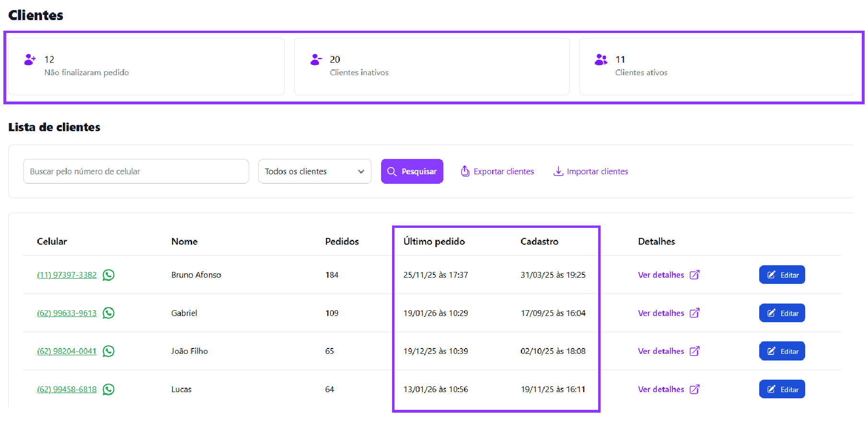The height and width of the screenshot is (428, 868).
Task: Focus the 'Buscar pelo número de celular' field
Action: point(136,171)
